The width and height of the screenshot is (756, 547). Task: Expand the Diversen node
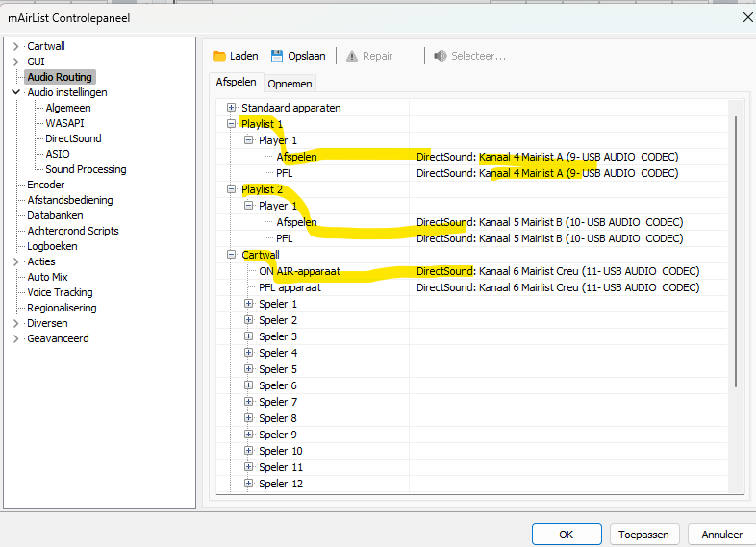coord(16,323)
